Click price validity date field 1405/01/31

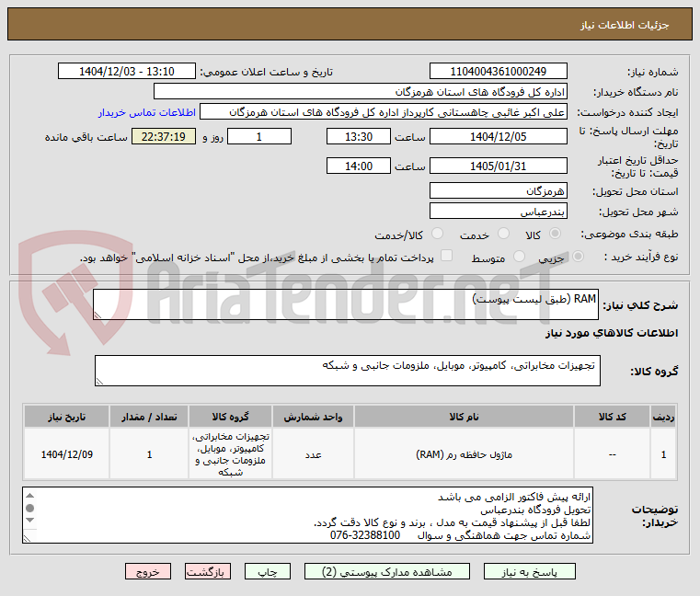pos(499,166)
